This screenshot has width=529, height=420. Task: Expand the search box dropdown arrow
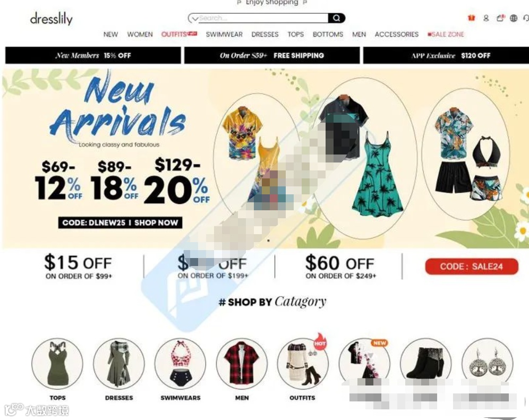pos(195,18)
